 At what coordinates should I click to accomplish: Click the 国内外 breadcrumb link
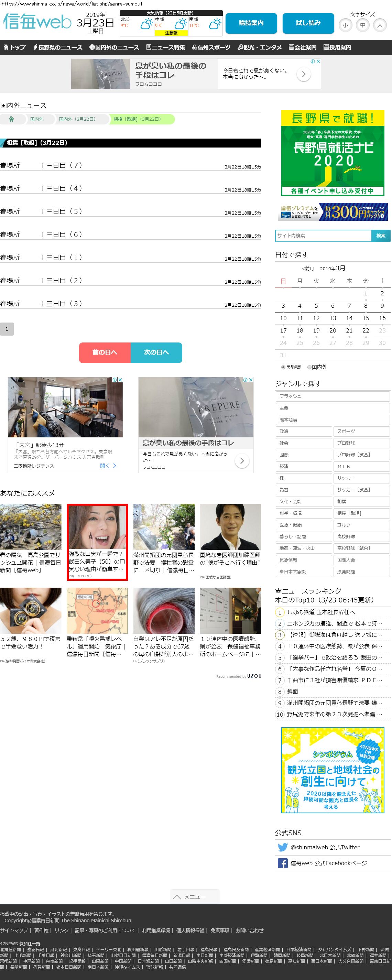[37, 119]
